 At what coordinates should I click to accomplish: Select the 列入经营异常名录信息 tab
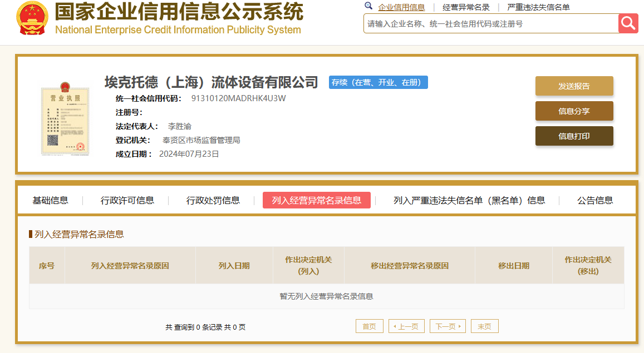point(317,200)
